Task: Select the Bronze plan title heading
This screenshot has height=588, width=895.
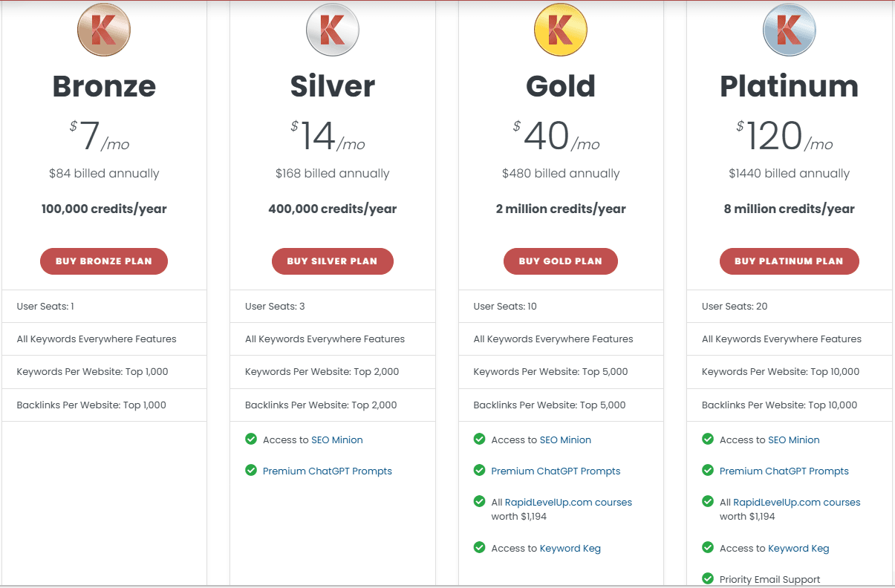Action: click(104, 87)
